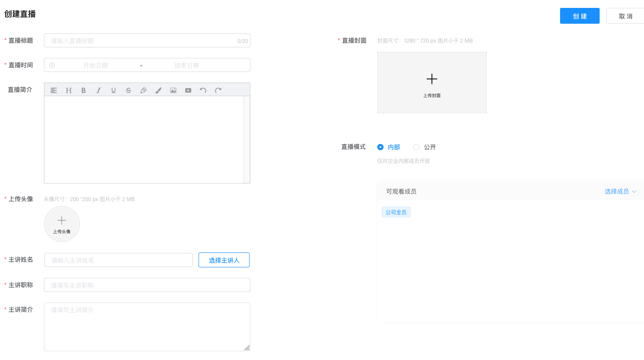Toggle italic formatting in the editor
This screenshot has height=360, width=644.
pos(98,90)
